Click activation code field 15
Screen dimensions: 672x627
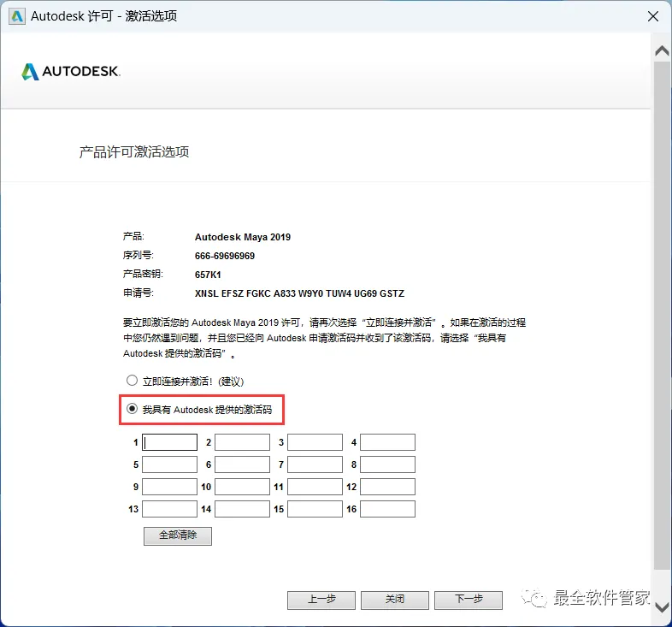coord(315,509)
